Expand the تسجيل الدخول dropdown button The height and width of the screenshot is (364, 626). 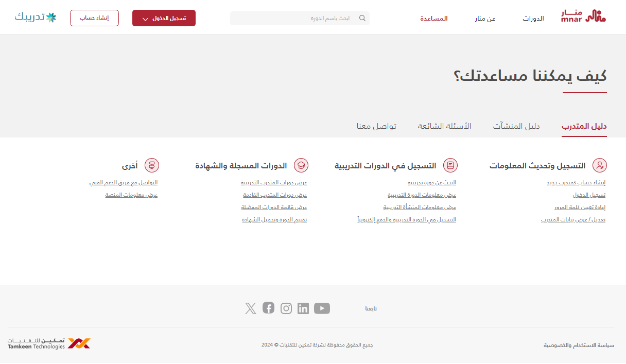[x=164, y=18]
